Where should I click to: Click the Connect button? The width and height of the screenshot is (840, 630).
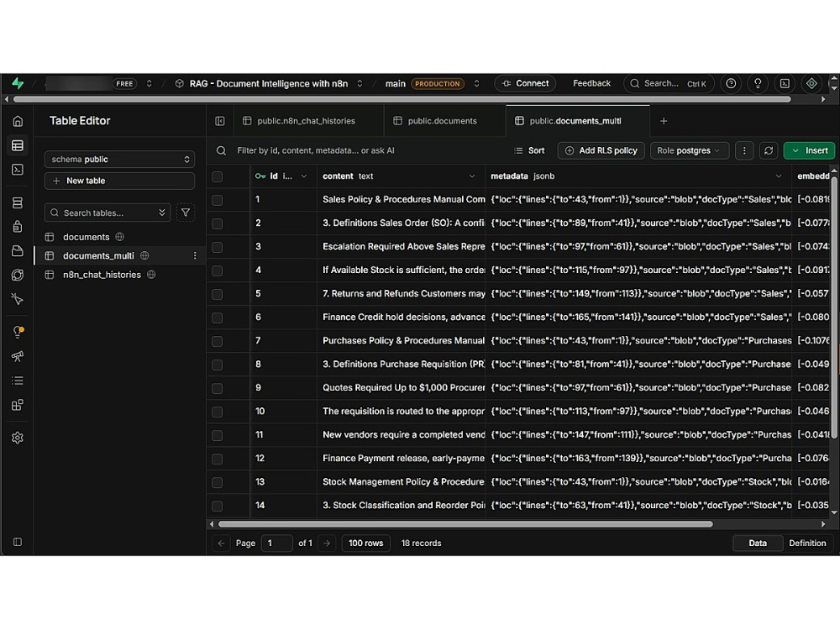525,83
